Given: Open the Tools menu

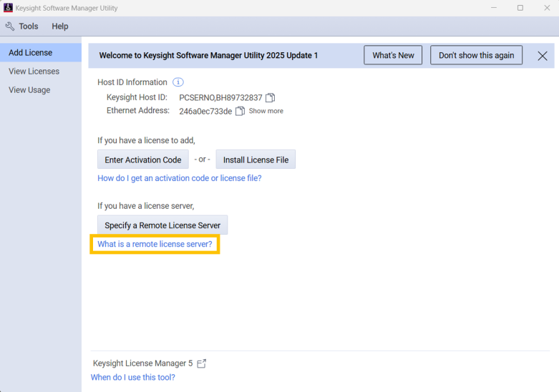Looking at the screenshot, I should [x=29, y=26].
